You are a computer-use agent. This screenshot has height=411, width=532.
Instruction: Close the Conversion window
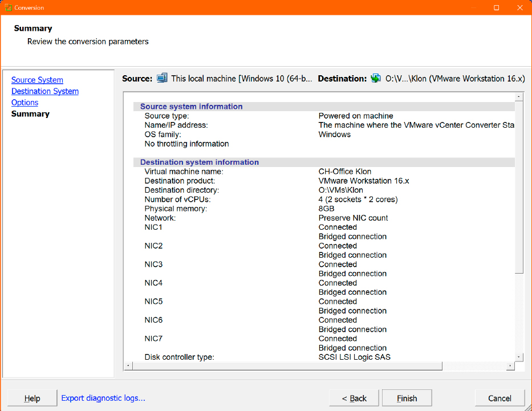520,7
